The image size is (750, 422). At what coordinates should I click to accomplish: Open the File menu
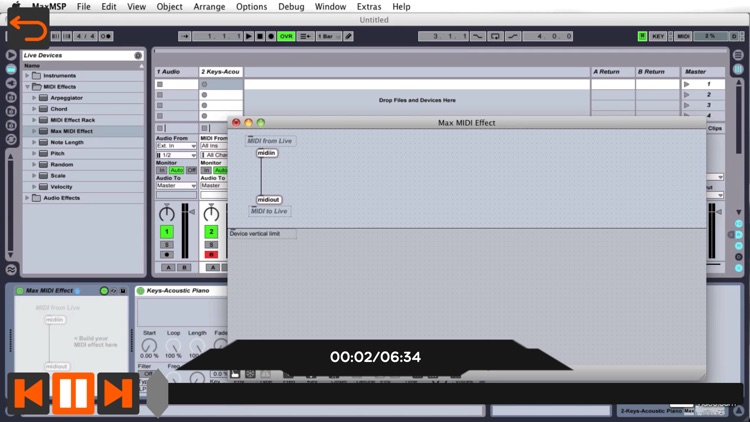pyautogui.click(x=84, y=7)
